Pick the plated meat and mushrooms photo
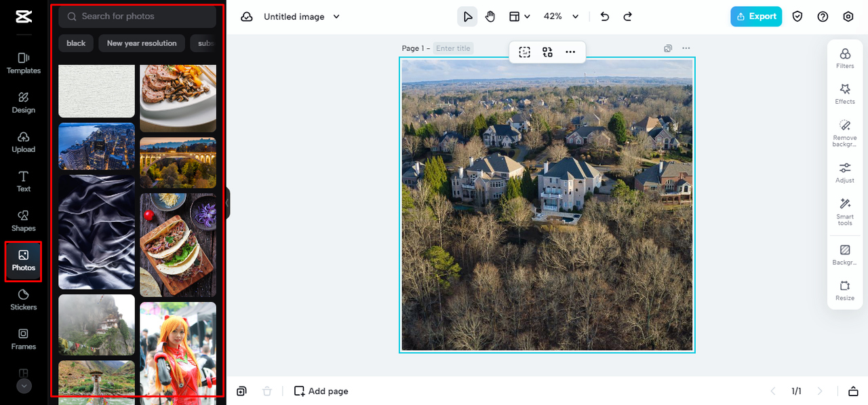Image resolution: width=868 pixels, height=405 pixels. (x=178, y=98)
